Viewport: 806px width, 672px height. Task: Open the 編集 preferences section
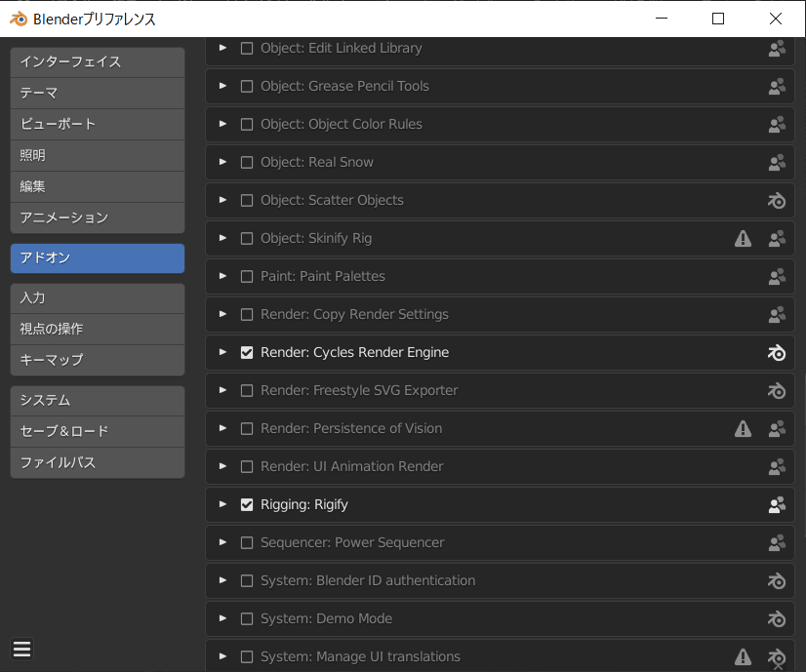pos(98,187)
